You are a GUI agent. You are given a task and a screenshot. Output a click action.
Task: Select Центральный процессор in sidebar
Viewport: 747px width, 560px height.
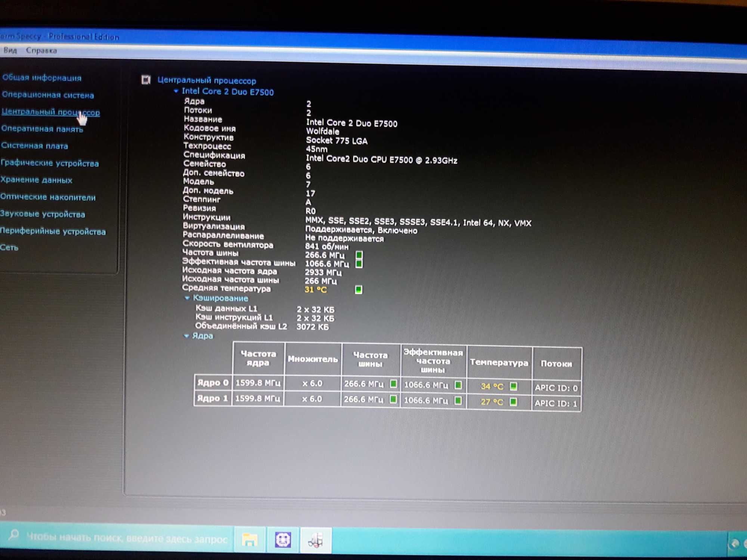(x=50, y=112)
